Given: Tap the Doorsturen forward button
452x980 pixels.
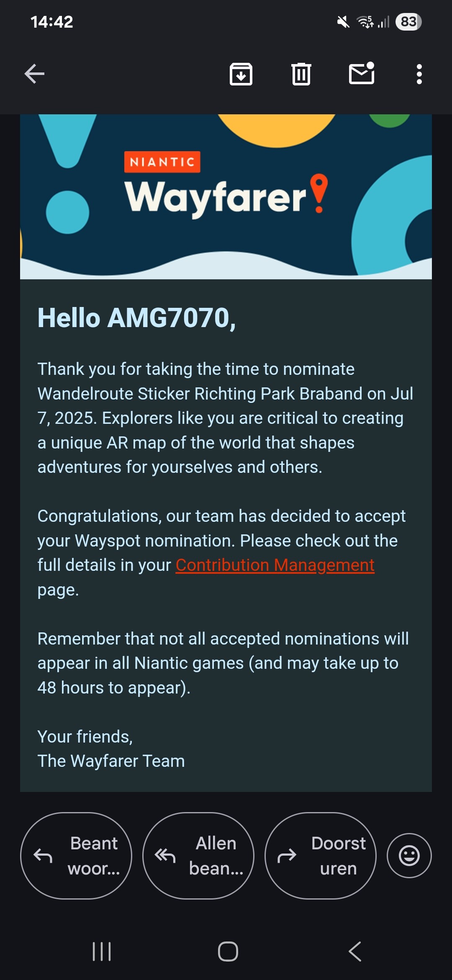Looking at the screenshot, I should [321, 856].
